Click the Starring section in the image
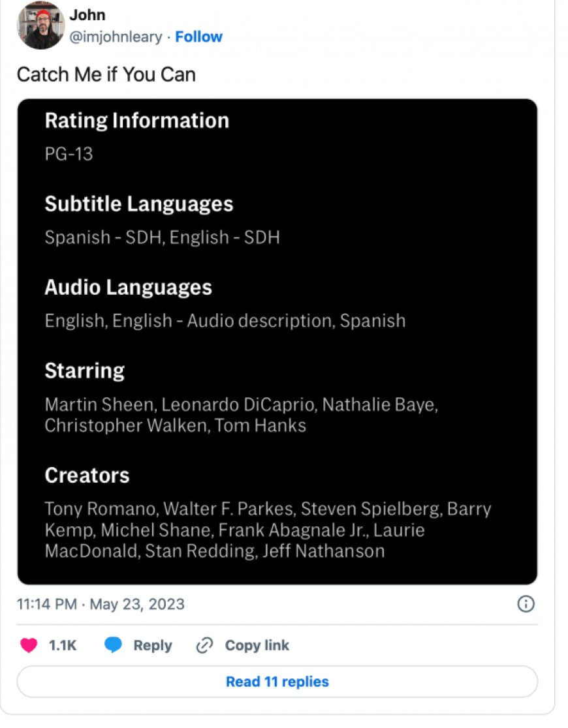 pyautogui.click(x=85, y=370)
